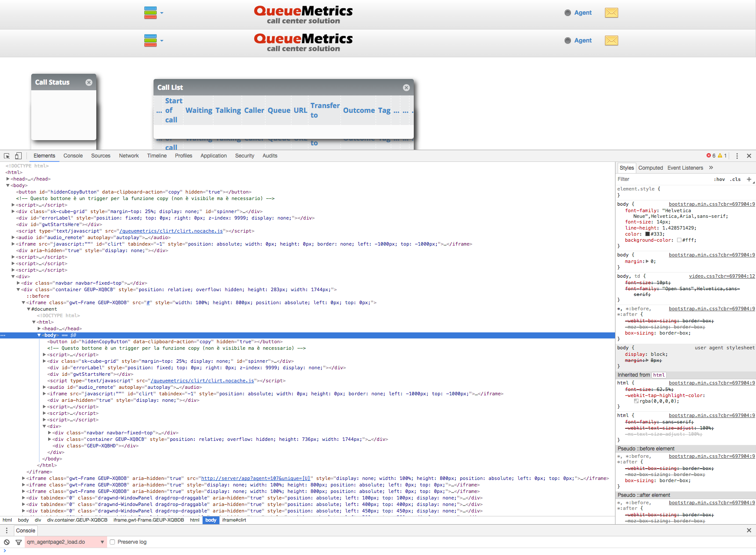Viewport: 756px width, 555px height.
Task: Open the Application tab
Action: coord(213,156)
